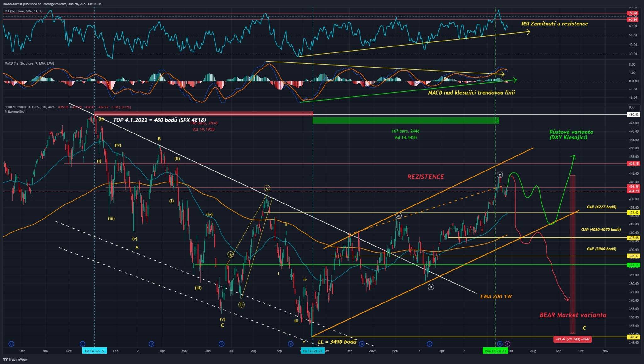The width and height of the screenshot is (644, 364).
Task: Select the 'TOP 4.1.2022 = 480 bodů' annotation
Action: (159, 120)
